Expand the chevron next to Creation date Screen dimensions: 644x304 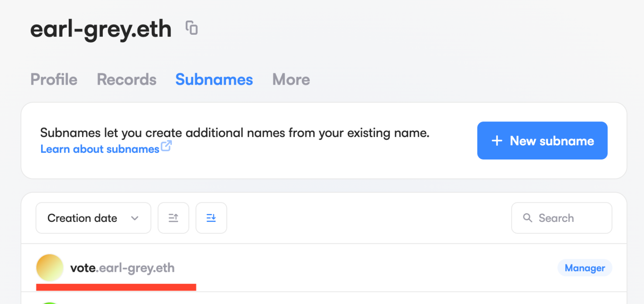(x=135, y=218)
